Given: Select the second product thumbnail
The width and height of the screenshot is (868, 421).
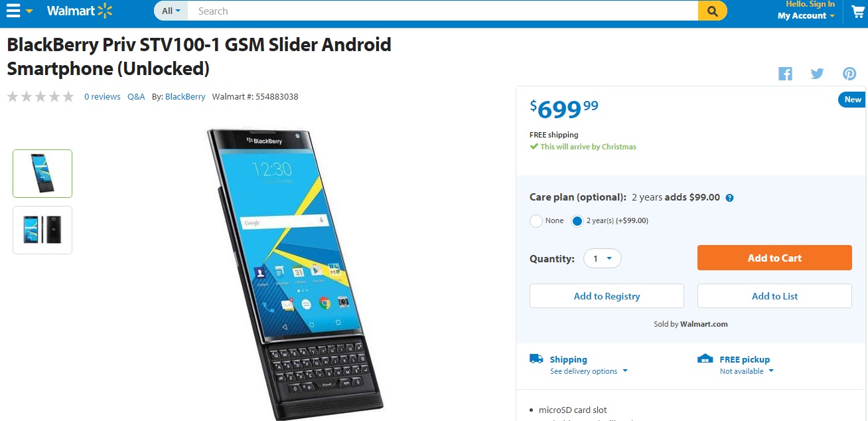Looking at the screenshot, I should [42, 230].
